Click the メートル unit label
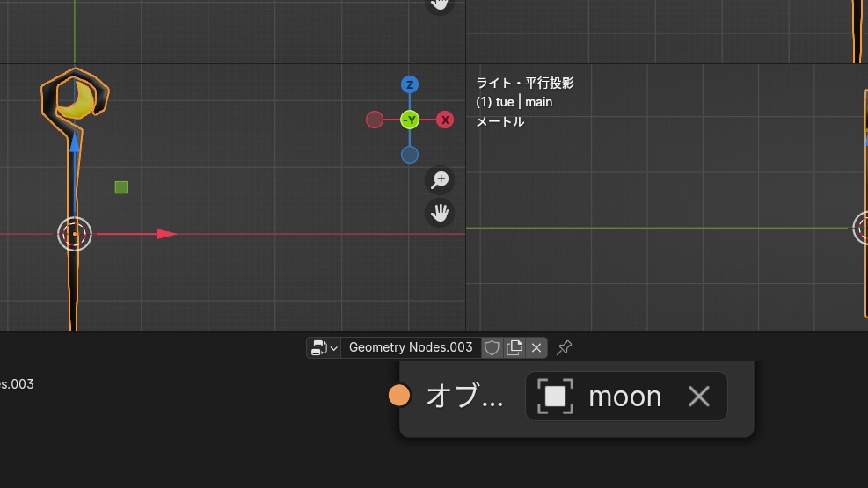Image resolution: width=868 pixels, height=488 pixels. pos(500,121)
